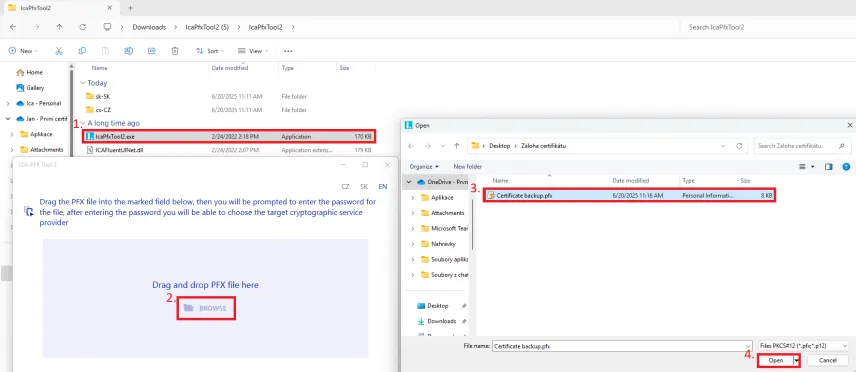856x372 pixels.
Task: Click Downloads in Explorer breadcrumb
Action: click(x=149, y=27)
